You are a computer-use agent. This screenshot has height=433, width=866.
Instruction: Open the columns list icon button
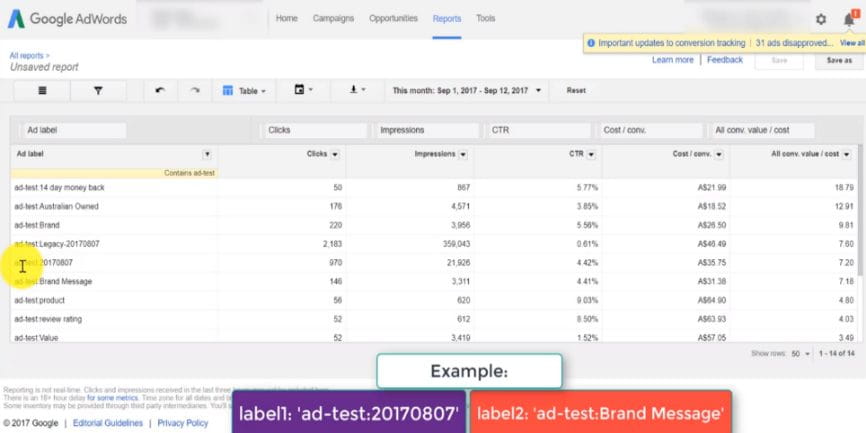pos(42,91)
